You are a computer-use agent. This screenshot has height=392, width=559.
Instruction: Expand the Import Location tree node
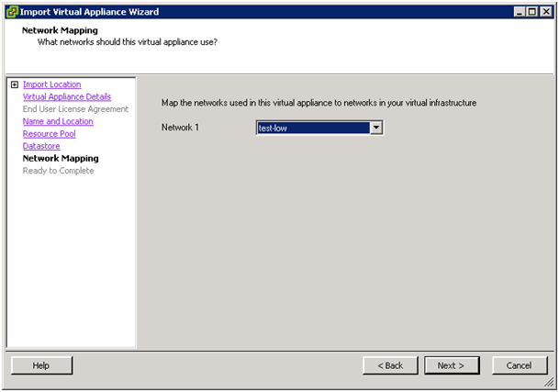pos(15,84)
